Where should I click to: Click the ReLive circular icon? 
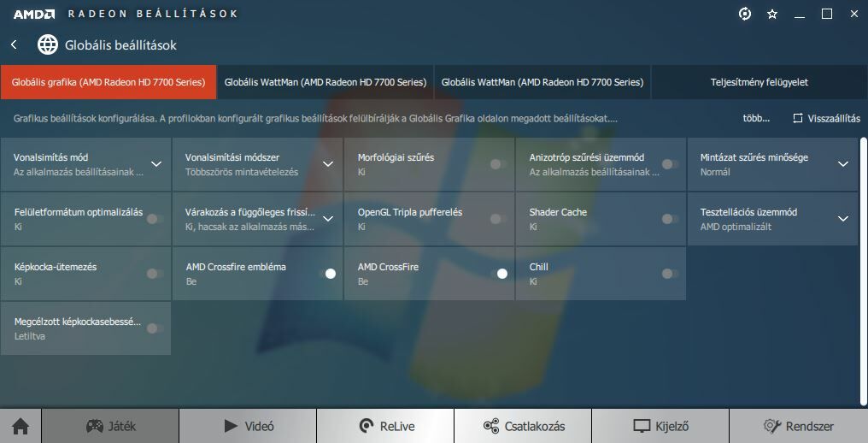(367, 426)
